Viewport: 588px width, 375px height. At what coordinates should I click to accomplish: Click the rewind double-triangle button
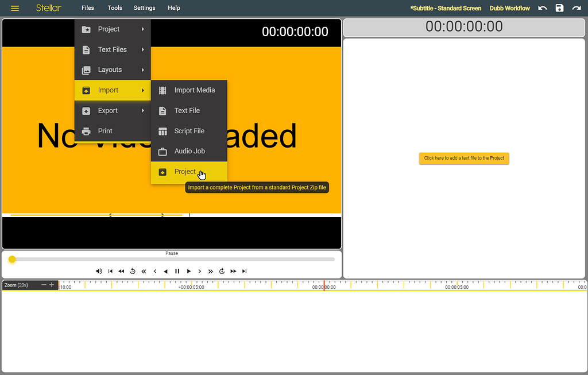coord(121,271)
